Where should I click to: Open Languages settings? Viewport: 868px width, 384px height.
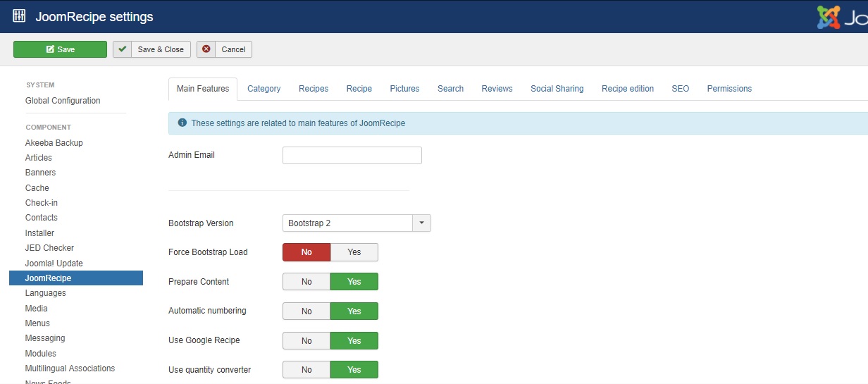click(x=46, y=293)
